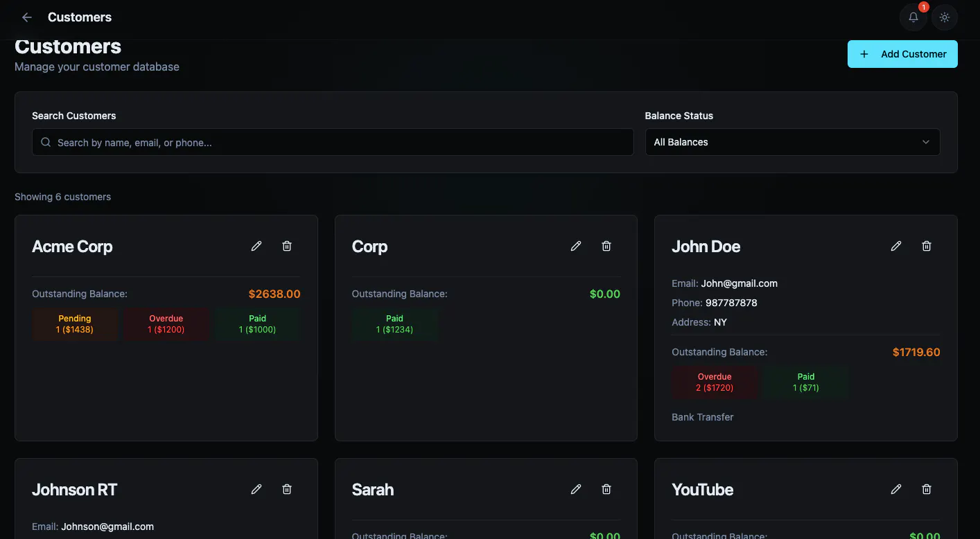Click the Corp card trash icon
Screen dimensions: 980x539
(606, 246)
